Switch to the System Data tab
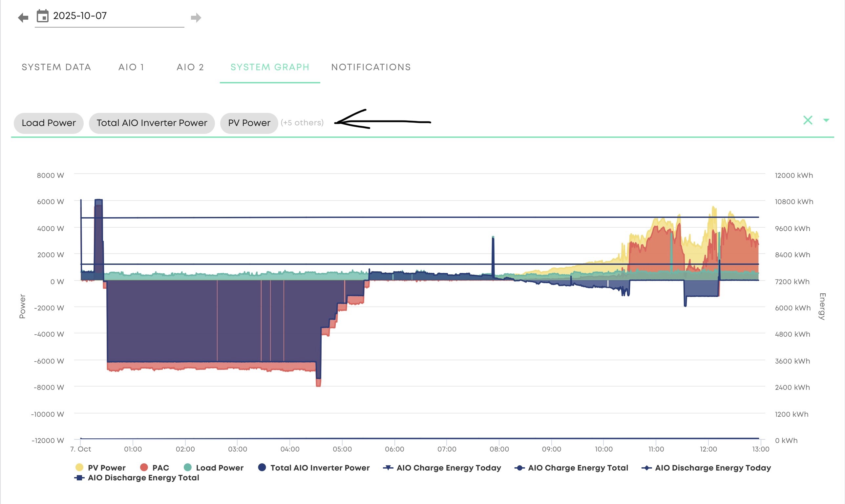845x504 pixels. click(x=56, y=67)
